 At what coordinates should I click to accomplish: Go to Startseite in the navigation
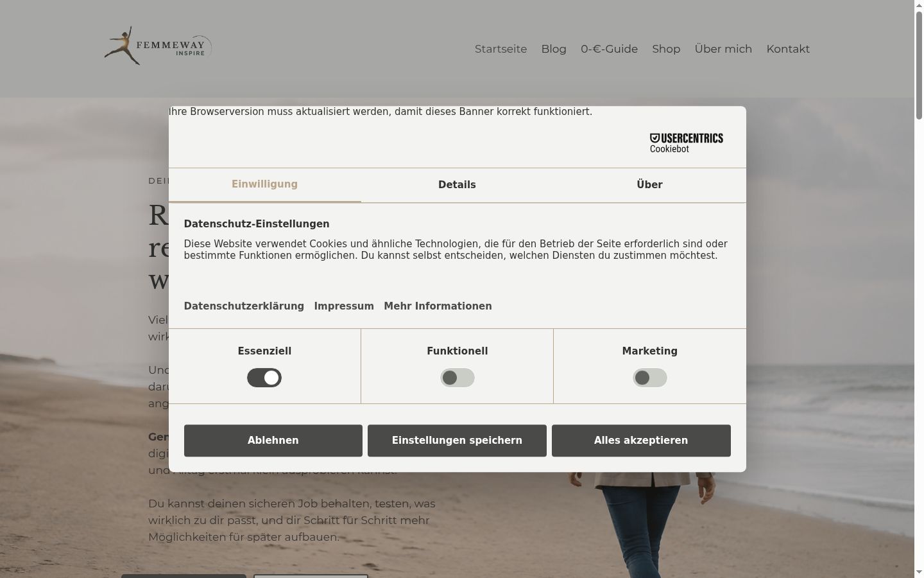pyautogui.click(x=501, y=49)
